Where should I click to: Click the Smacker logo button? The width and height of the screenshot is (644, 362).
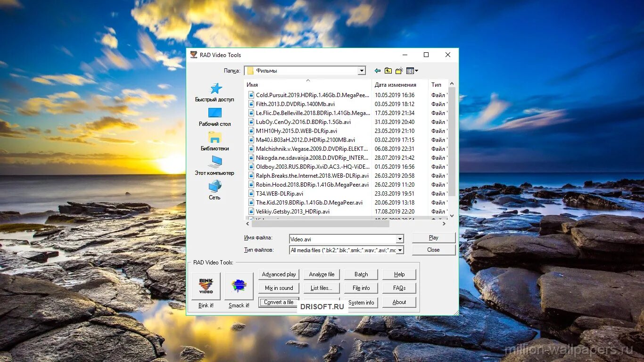coord(239,286)
